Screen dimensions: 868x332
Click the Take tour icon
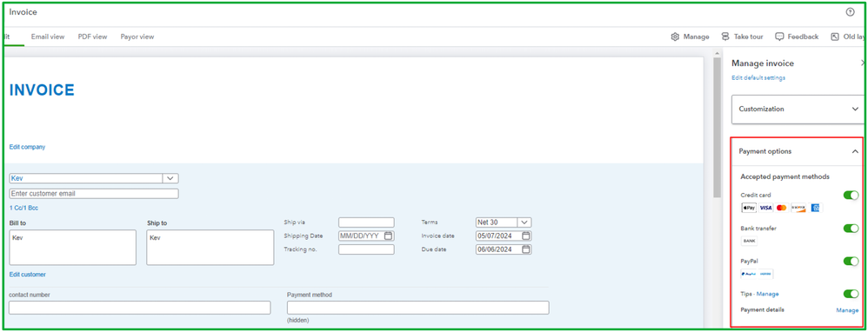(x=725, y=37)
